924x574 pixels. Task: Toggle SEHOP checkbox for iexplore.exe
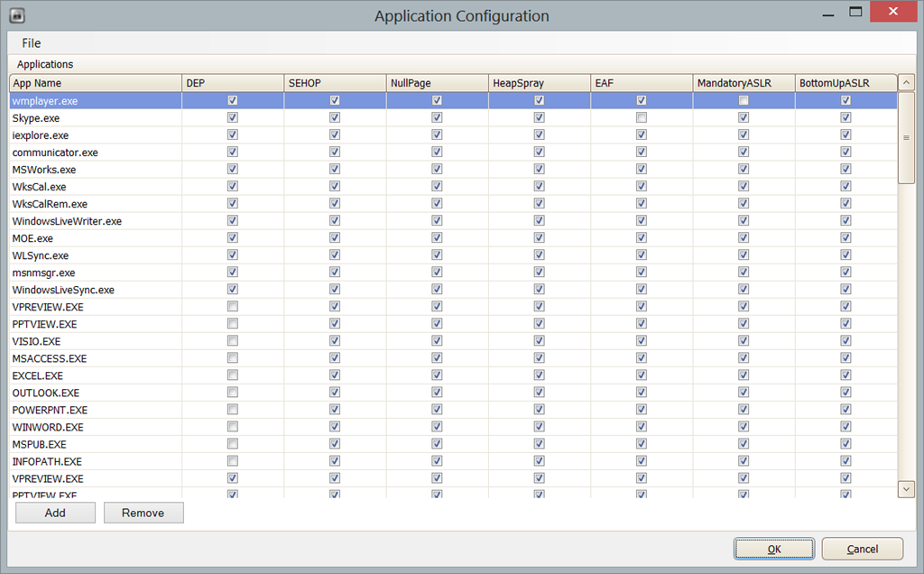335,134
